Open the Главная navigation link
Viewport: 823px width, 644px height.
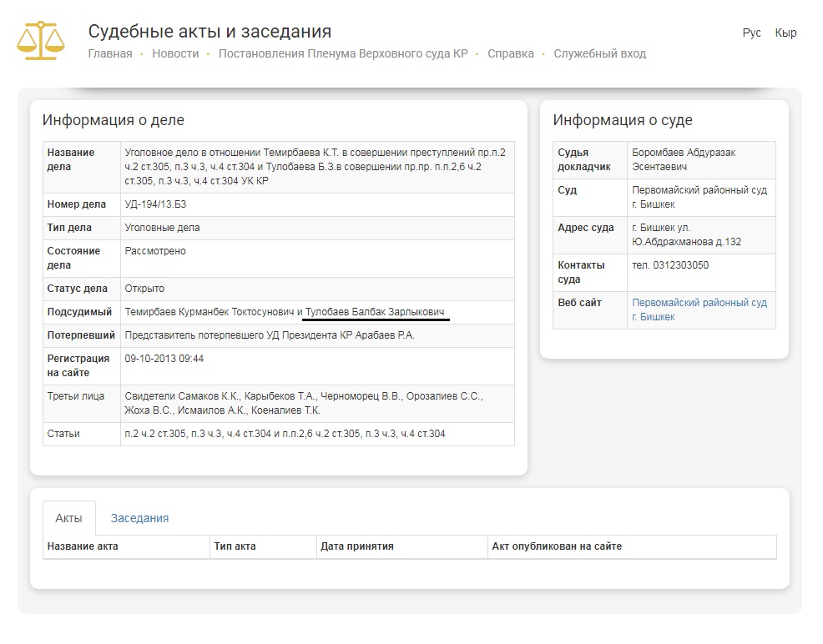tap(110, 53)
